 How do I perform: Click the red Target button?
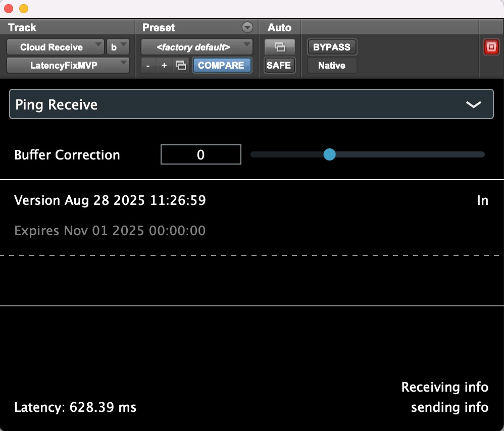[x=491, y=46]
